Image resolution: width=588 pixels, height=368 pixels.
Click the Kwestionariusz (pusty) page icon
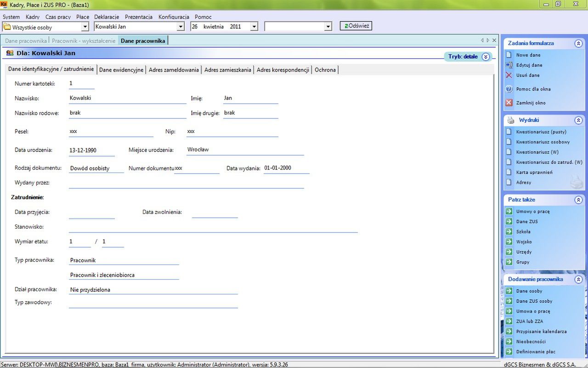pos(509,132)
